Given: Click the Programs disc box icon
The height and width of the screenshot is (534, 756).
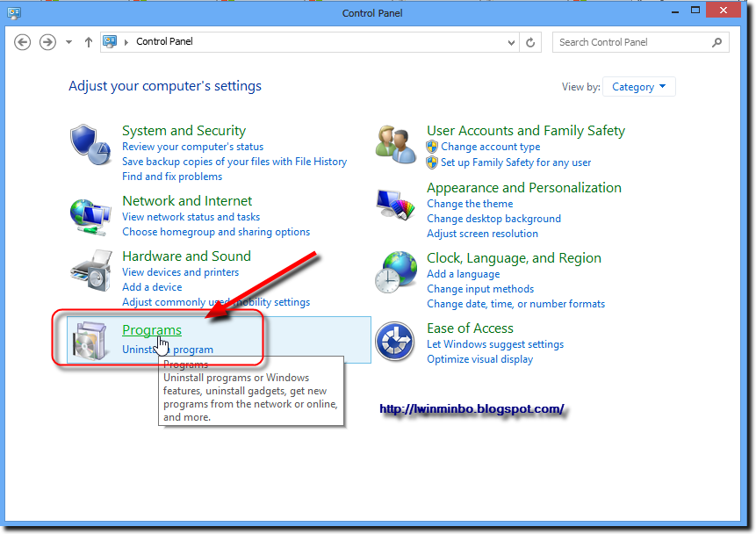Looking at the screenshot, I should (90, 341).
